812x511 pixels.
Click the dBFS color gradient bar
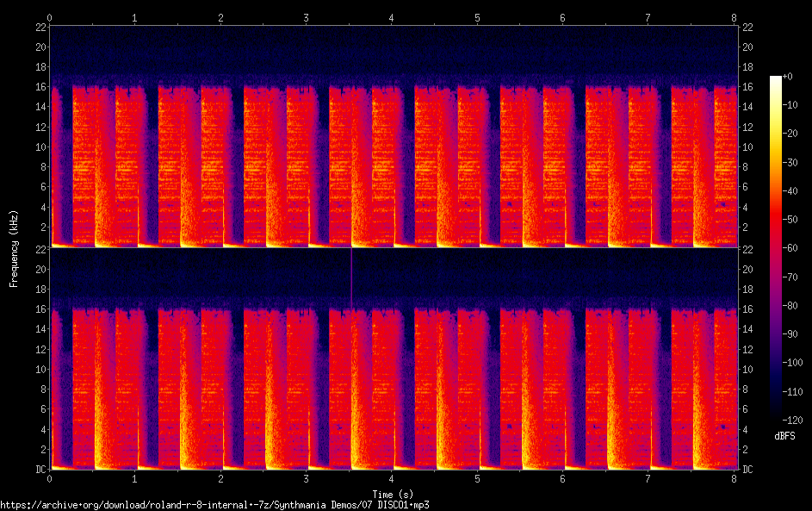pyautogui.click(x=775, y=248)
